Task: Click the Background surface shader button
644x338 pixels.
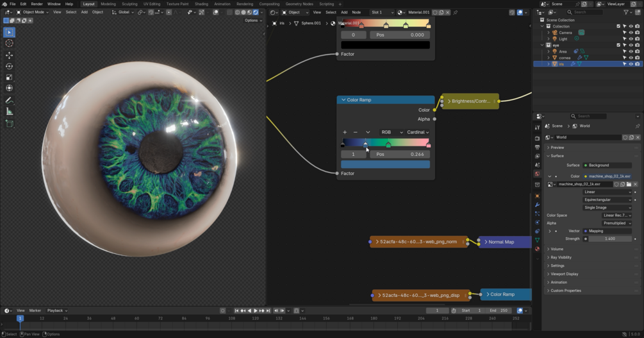Action: 607,165
